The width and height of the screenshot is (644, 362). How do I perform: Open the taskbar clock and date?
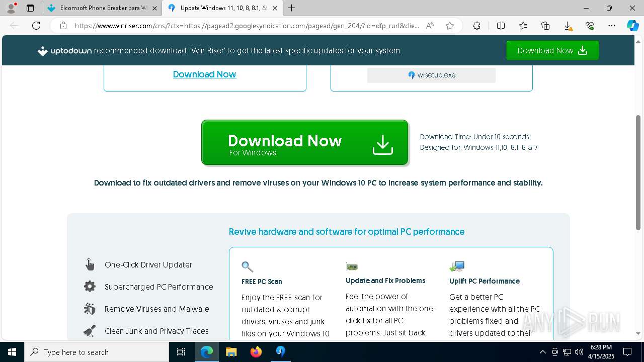coord(601,352)
